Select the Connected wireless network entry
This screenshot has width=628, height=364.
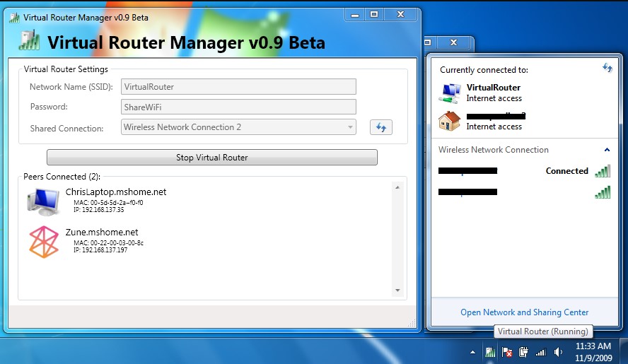523,171
